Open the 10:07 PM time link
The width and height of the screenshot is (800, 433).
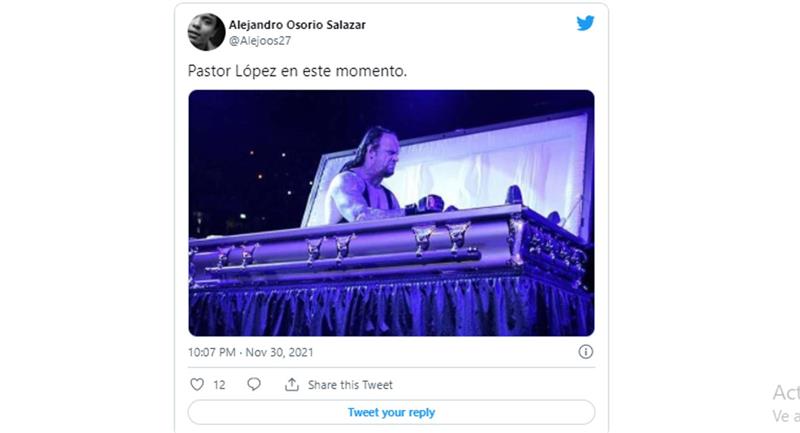[212, 352]
